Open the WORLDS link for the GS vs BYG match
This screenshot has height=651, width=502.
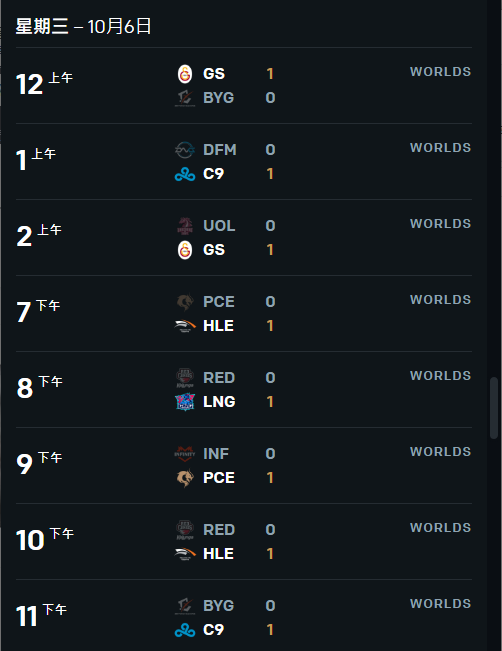click(441, 72)
